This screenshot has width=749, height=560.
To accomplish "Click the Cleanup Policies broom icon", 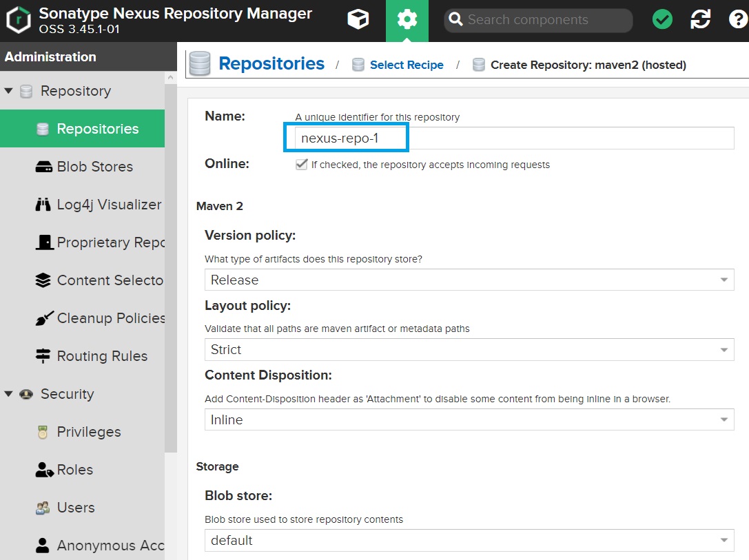I will (x=44, y=318).
